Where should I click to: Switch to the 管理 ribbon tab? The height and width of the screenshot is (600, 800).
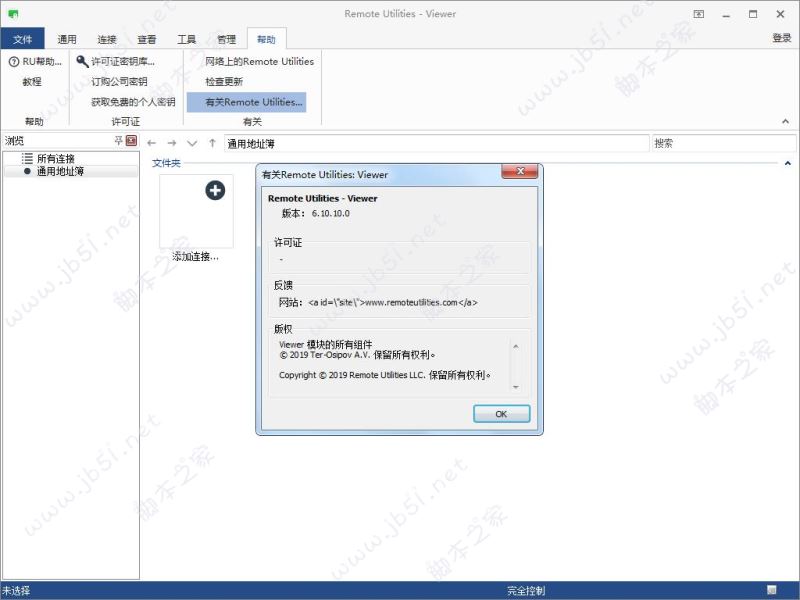[x=226, y=39]
